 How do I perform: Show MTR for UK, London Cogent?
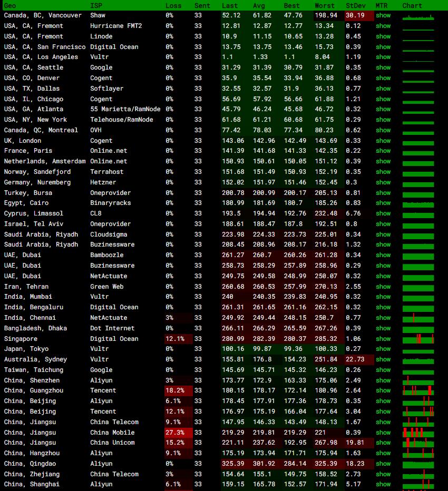tap(383, 141)
